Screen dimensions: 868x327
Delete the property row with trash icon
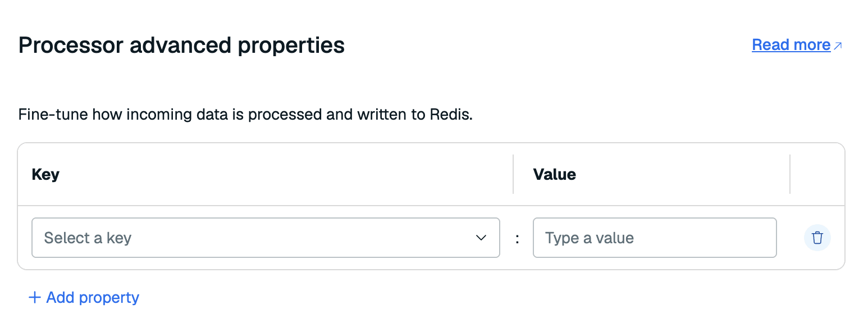pyautogui.click(x=817, y=238)
